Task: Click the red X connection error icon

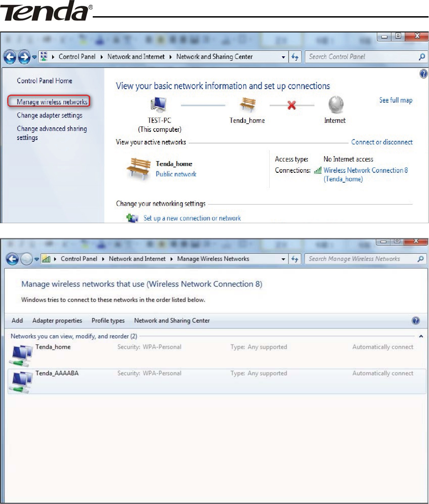Action: pos(292,105)
